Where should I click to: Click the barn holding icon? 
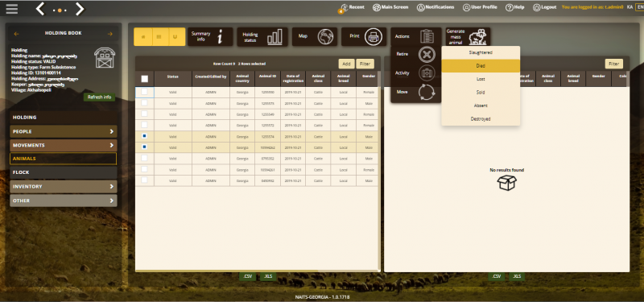click(105, 57)
